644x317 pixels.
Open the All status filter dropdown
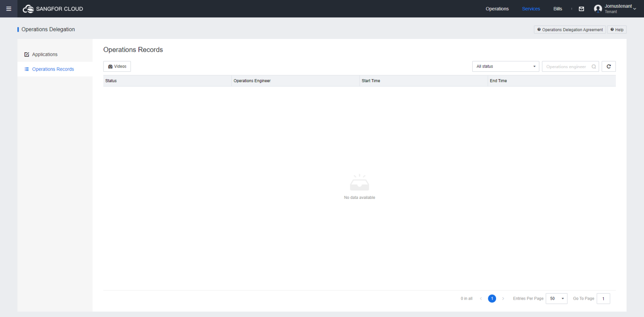pos(506,67)
